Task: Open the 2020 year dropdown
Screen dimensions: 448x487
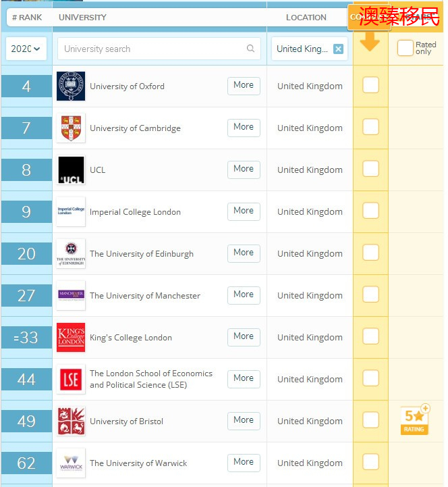Action: [x=26, y=49]
